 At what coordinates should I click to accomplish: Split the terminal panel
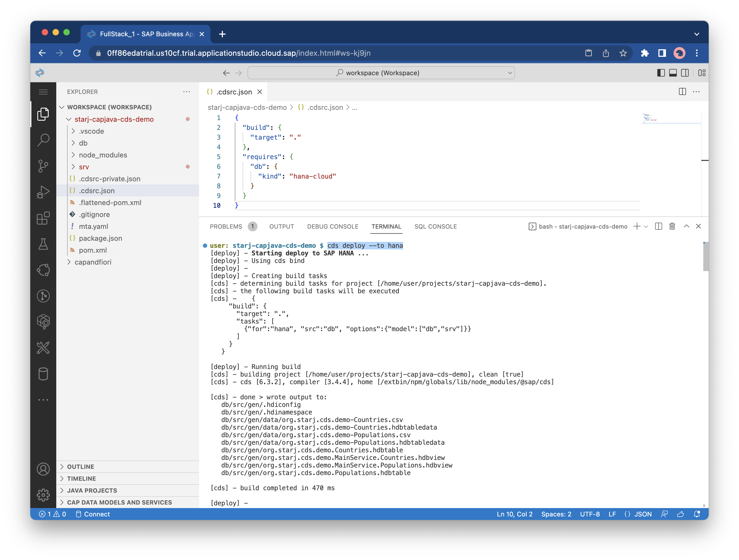click(x=658, y=226)
